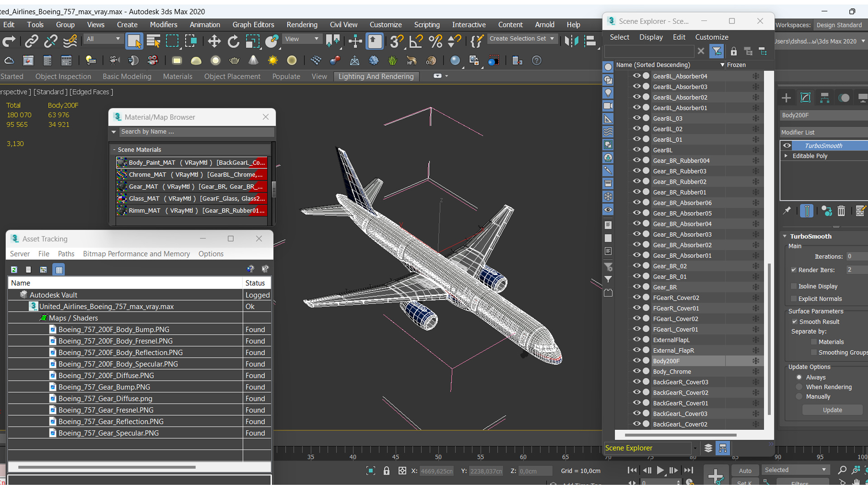
Task: Open reference coordinate View dropdown
Action: (x=302, y=39)
